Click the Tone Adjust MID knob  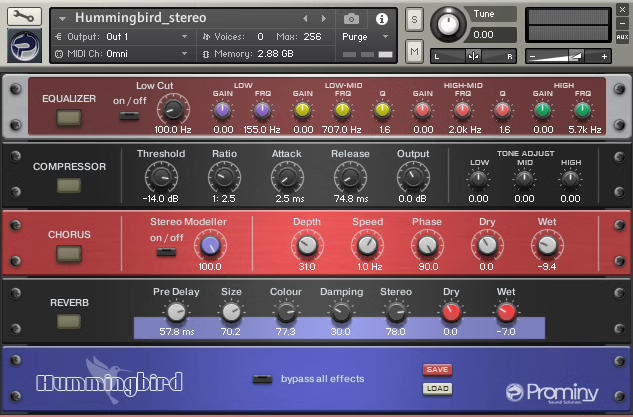[x=524, y=179]
